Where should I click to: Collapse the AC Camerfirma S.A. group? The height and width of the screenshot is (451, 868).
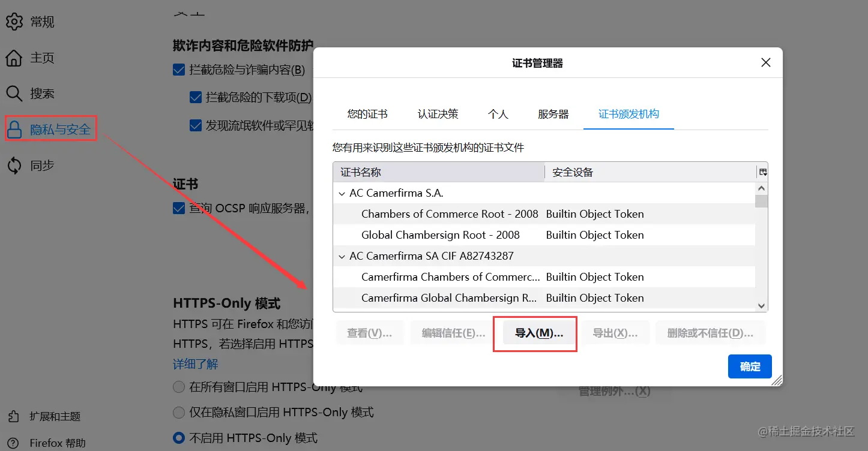click(x=342, y=193)
